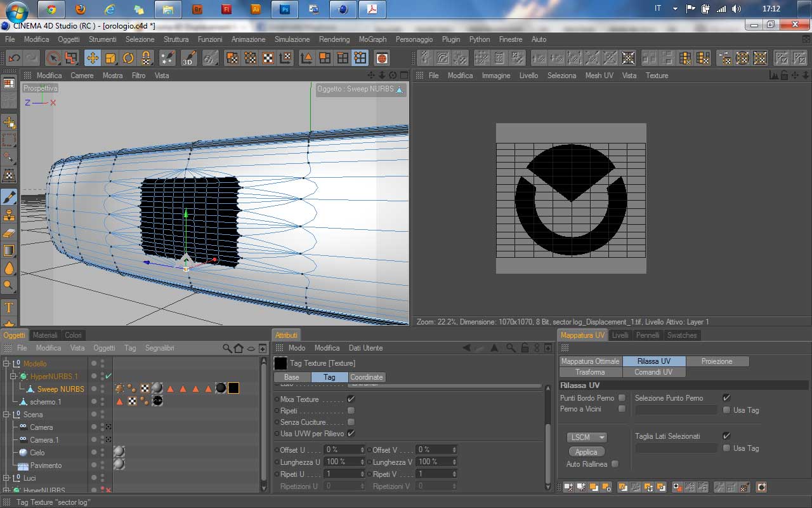Select the black texture tag on Sweep NURBS
The image size is (812, 508).
[233, 388]
